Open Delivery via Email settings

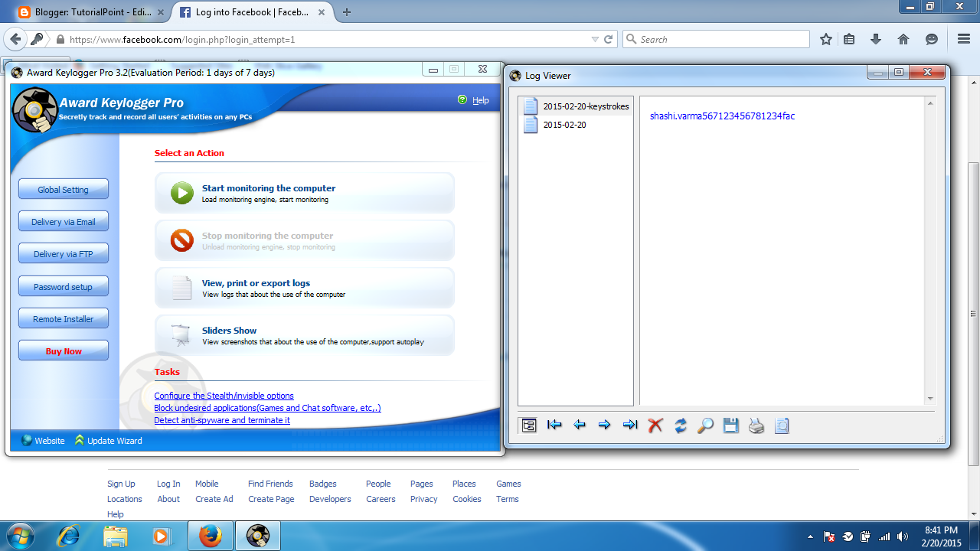pyautogui.click(x=64, y=221)
